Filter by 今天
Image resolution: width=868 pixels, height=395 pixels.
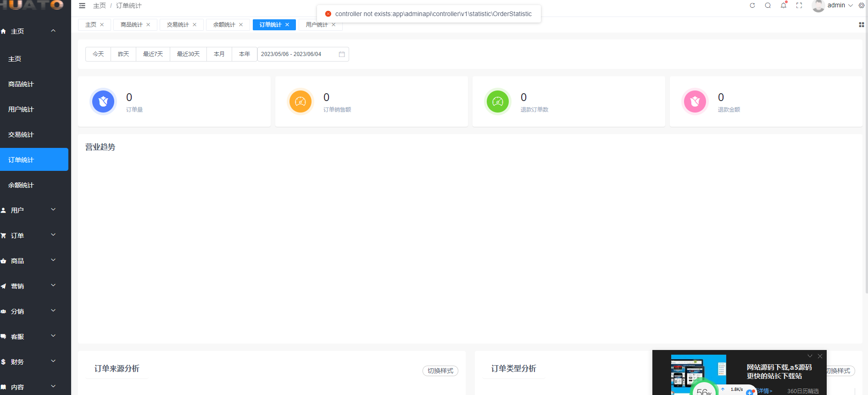pos(98,54)
